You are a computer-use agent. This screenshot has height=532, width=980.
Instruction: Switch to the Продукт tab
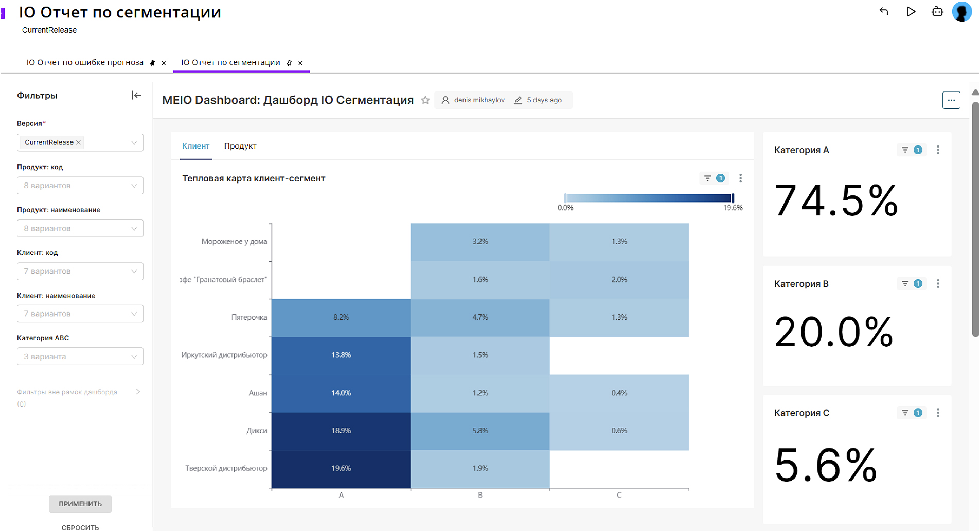tap(240, 146)
